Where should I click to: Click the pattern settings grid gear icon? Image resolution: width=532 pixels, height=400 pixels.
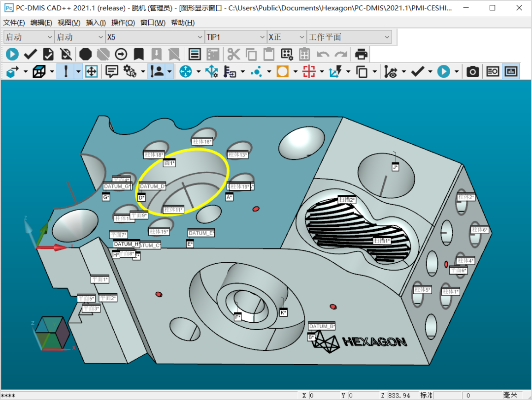point(287,54)
